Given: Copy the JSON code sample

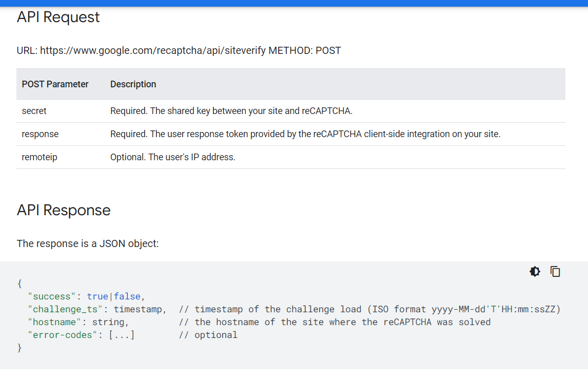Looking at the screenshot, I should 555,272.
